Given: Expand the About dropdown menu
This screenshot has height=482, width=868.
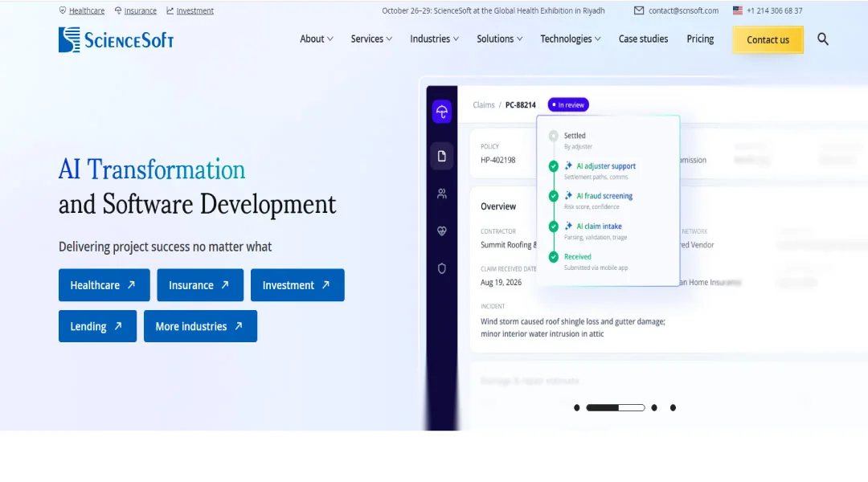Looking at the screenshot, I should (x=317, y=39).
